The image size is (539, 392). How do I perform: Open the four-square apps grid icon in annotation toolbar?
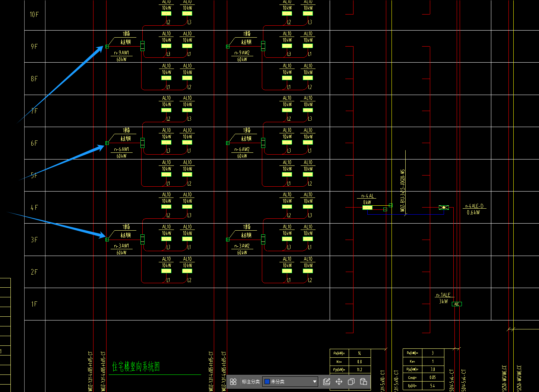(x=233, y=382)
